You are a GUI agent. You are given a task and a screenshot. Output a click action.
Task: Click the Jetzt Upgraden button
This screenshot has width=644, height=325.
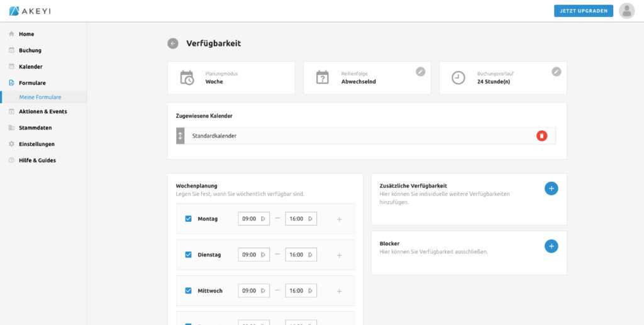[583, 11]
